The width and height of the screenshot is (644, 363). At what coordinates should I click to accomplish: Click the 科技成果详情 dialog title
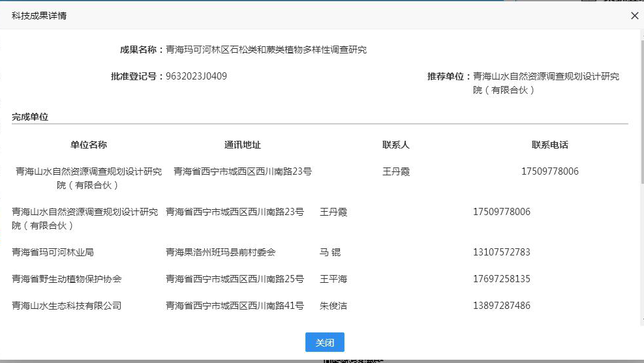39,16
